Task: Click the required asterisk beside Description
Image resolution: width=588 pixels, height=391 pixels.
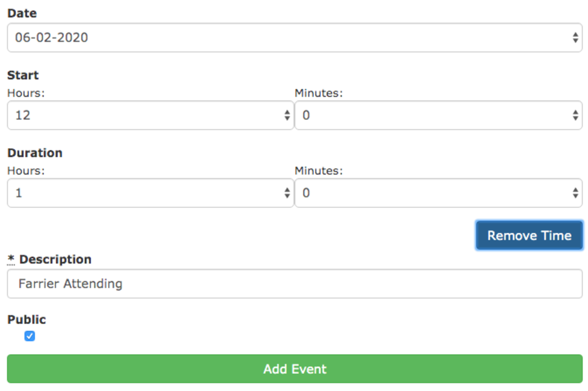Action: click(11, 258)
